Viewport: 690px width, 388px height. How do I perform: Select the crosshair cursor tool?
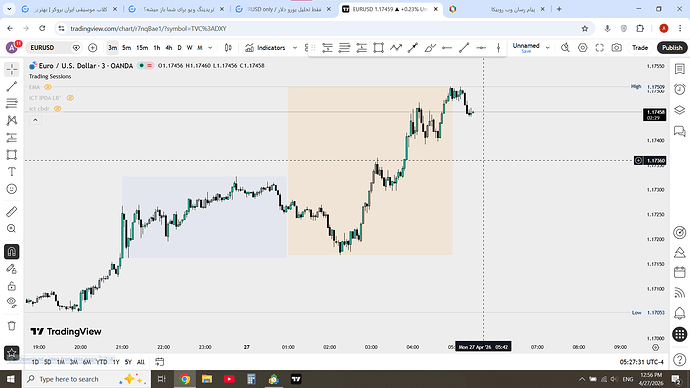click(12, 70)
